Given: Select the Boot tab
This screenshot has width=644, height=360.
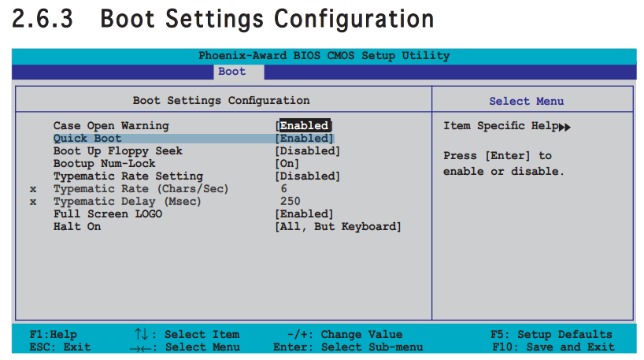Looking at the screenshot, I should [x=239, y=72].
